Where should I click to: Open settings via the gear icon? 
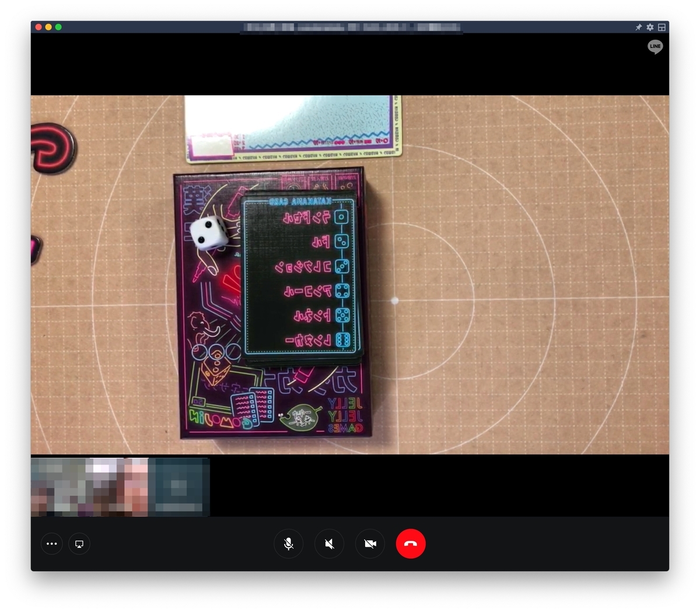(650, 27)
